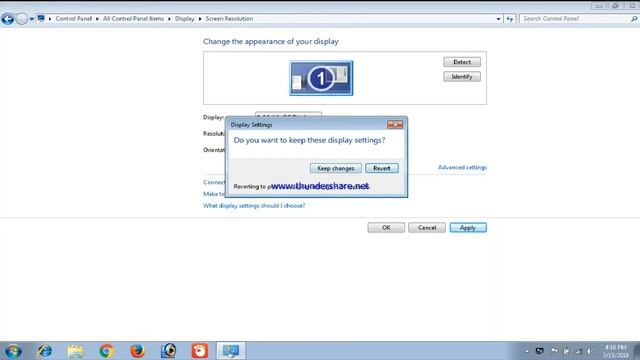
Task: Open the red screen recorder taskbar icon
Action: pos(200,351)
